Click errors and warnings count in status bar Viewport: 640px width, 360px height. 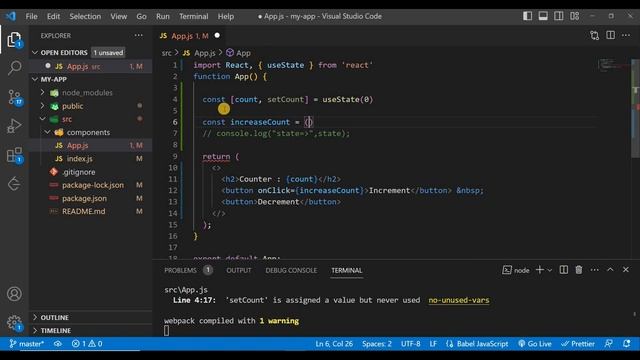point(87,344)
